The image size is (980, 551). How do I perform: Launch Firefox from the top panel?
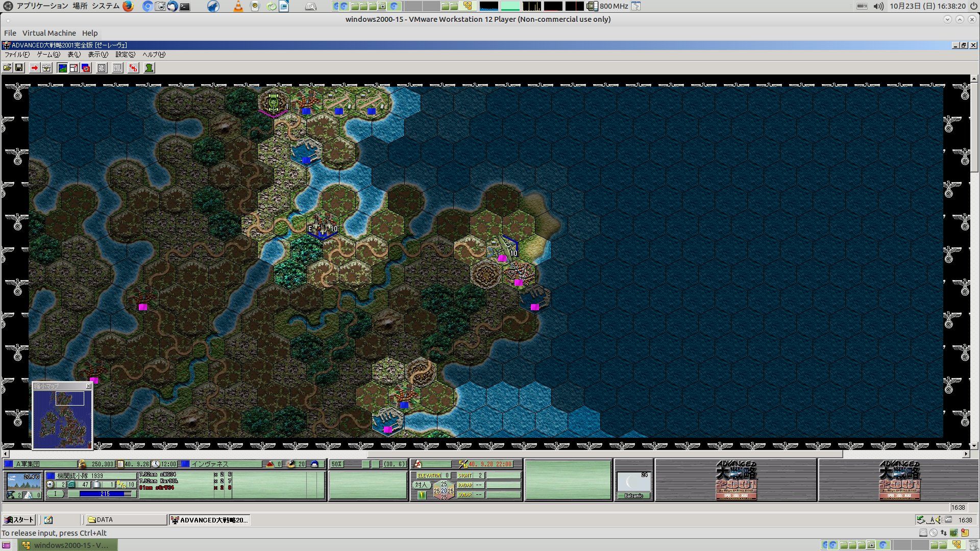tap(128, 6)
